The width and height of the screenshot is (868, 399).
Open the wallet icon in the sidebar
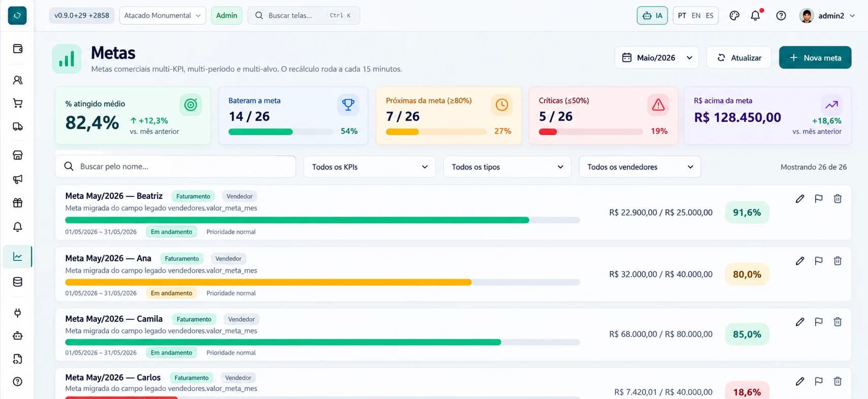coord(18,49)
